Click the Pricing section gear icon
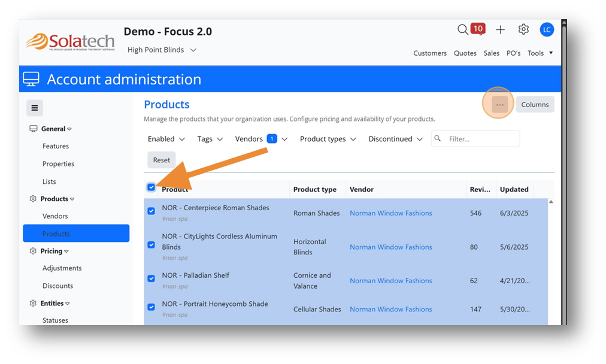The image size is (606, 364). click(x=33, y=251)
